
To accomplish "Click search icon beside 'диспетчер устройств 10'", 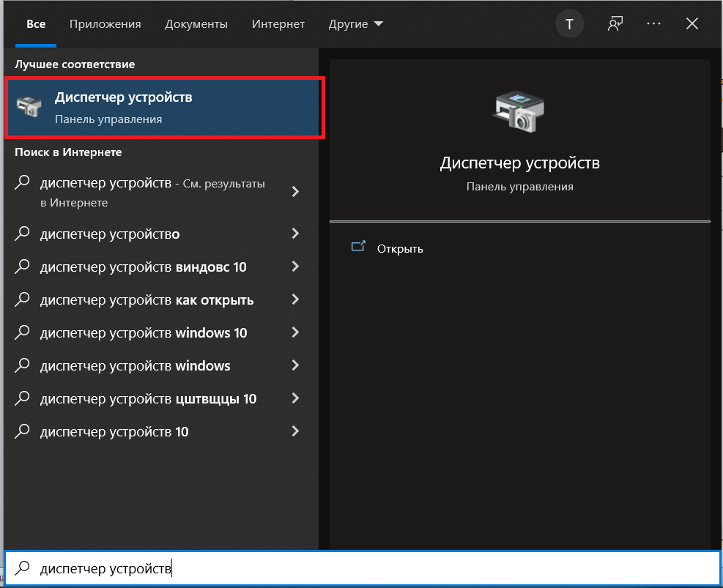I will pyautogui.click(x=22, y=431).
